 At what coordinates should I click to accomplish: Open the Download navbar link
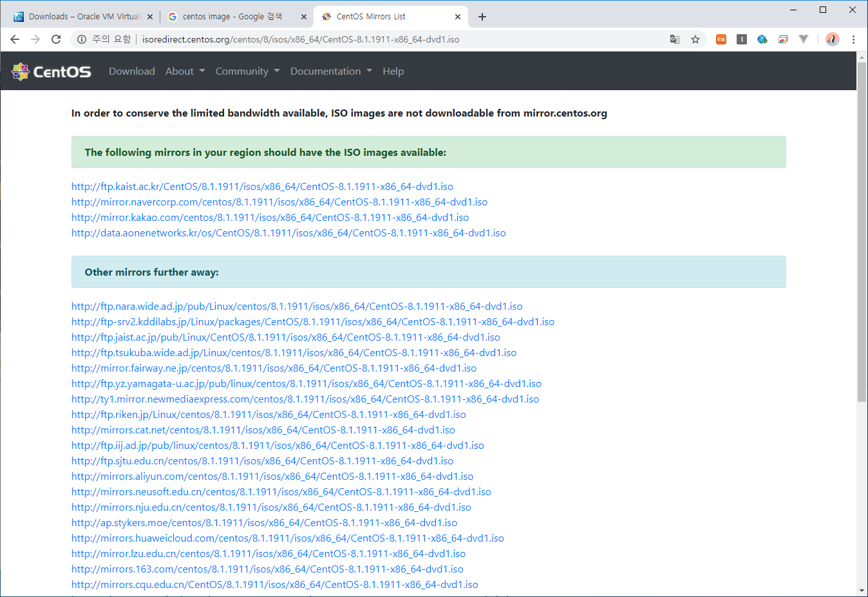click(132, 71)
